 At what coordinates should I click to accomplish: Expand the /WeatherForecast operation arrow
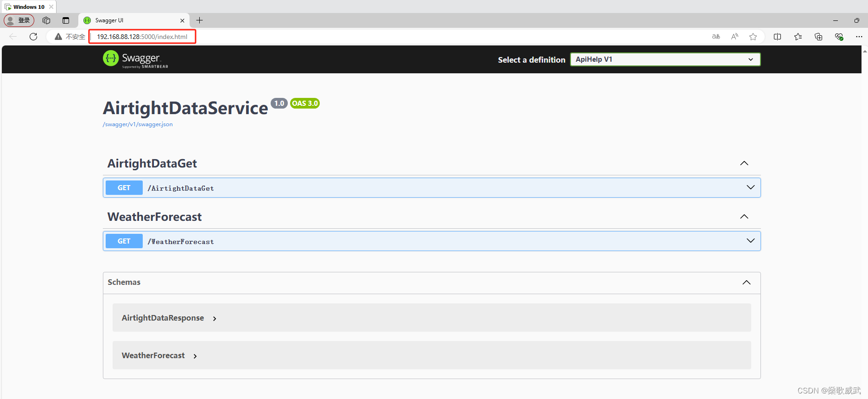pyautogui.click(x=751, y=241)
